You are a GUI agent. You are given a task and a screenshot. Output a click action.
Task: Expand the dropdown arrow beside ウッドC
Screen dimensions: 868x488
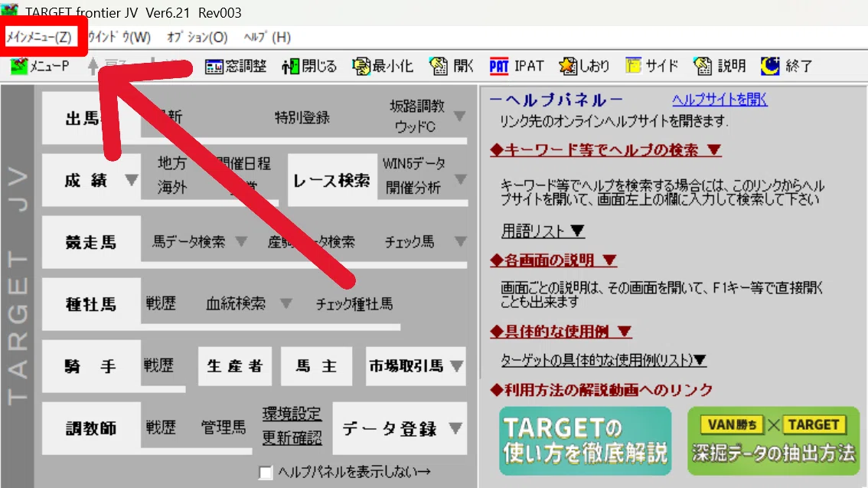(x=459, y=116)
